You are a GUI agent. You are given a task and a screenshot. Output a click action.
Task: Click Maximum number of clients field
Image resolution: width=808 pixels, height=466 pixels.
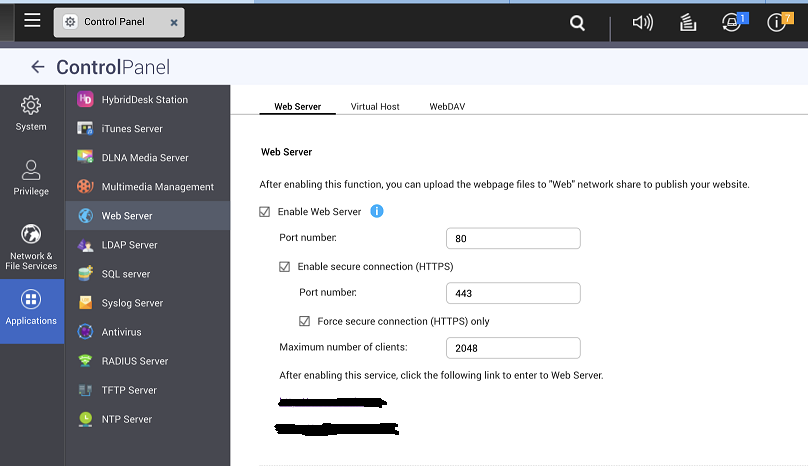(x=513, y=348)
